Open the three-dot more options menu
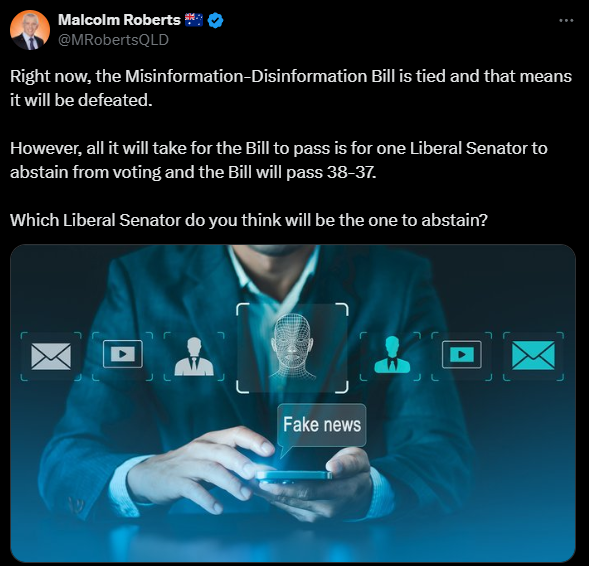Viewport: 589px width, 566px height. 566,21
